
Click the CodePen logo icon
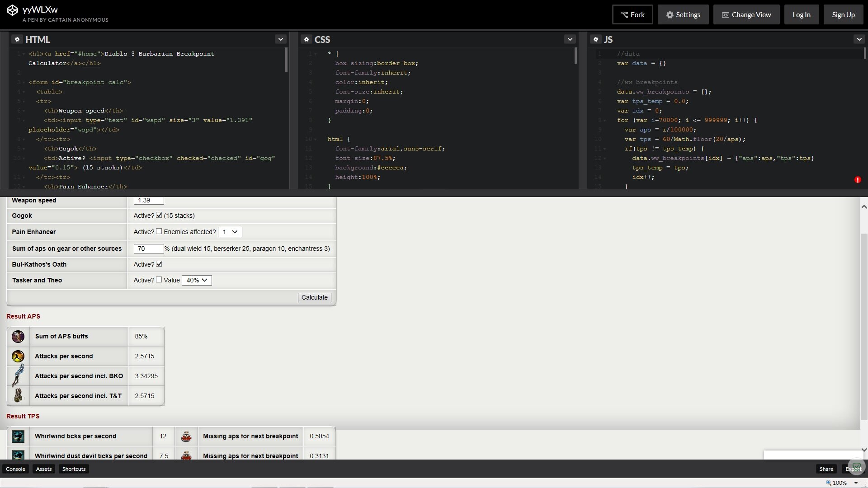(12, 10)
